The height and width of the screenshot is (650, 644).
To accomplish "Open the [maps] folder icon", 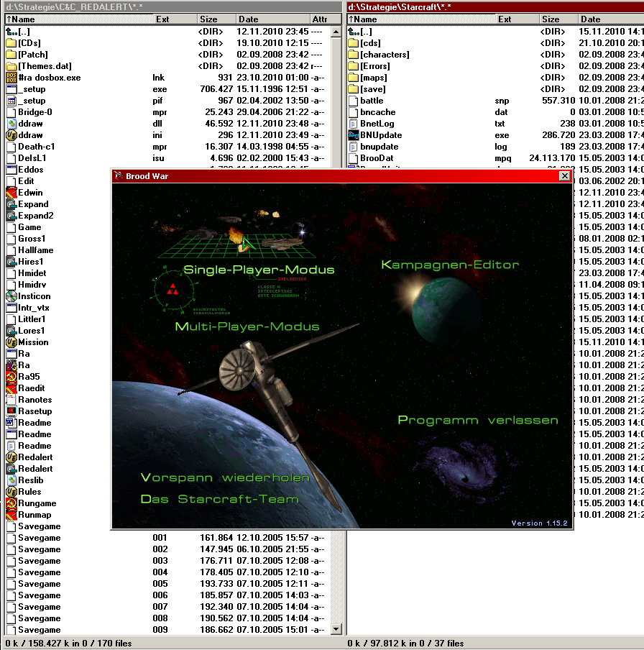I will 353,78.
